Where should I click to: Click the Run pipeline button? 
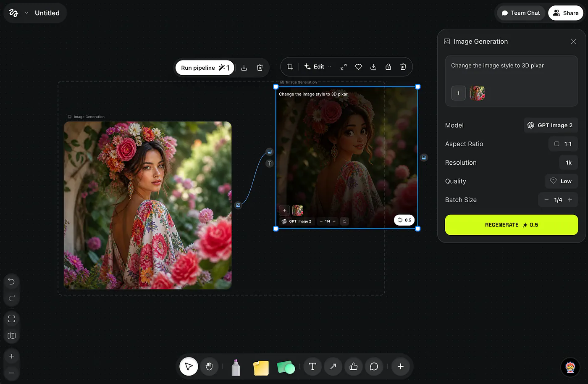pos(205,68)
